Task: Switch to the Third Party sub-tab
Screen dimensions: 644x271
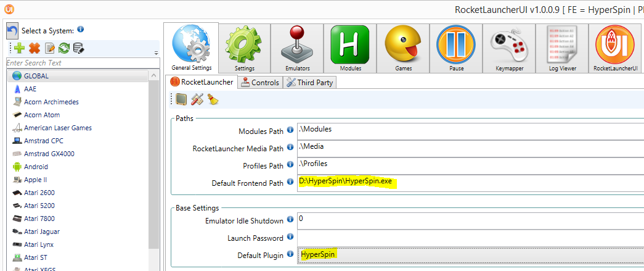Action: [310, 82]
